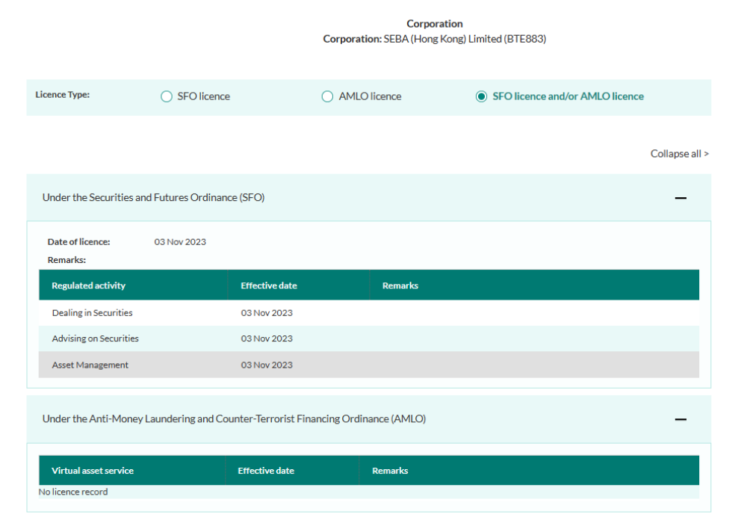Select the SFO licence radio button
Screen dimensions: 750x529
167,97
